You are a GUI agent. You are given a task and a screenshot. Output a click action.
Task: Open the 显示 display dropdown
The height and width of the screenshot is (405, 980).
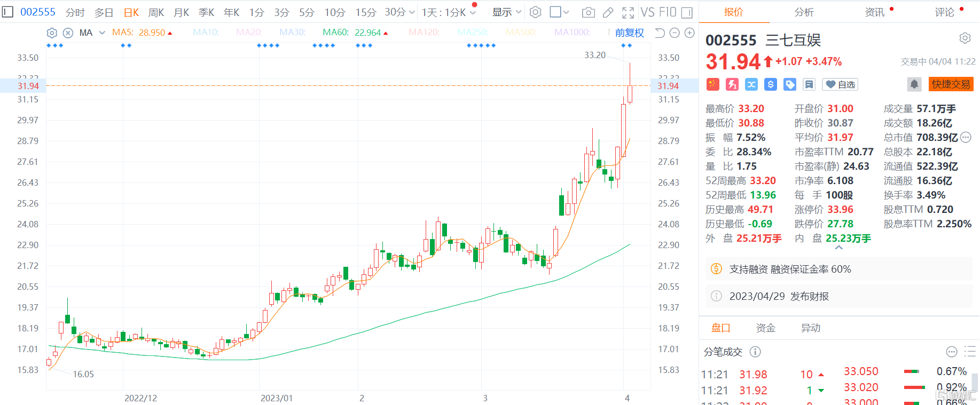click(506, 12)
